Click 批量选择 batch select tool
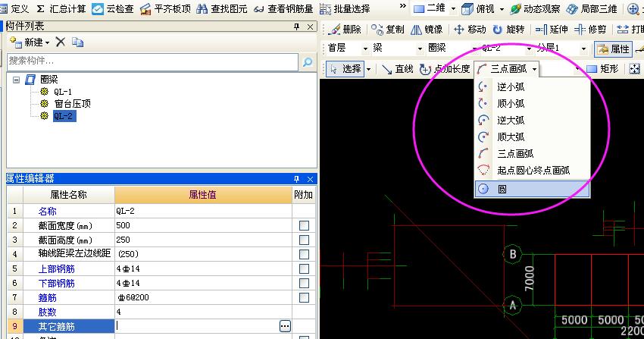 pyautogui.click(x=345, y=8)
